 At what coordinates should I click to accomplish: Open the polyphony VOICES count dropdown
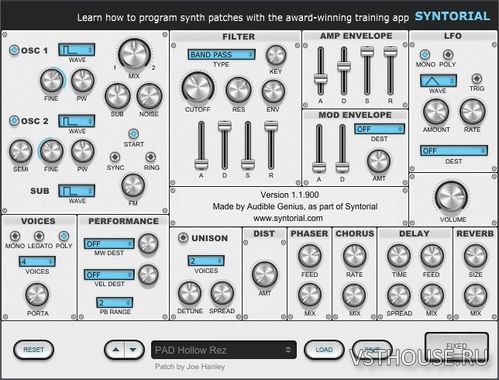pos(37,261)
